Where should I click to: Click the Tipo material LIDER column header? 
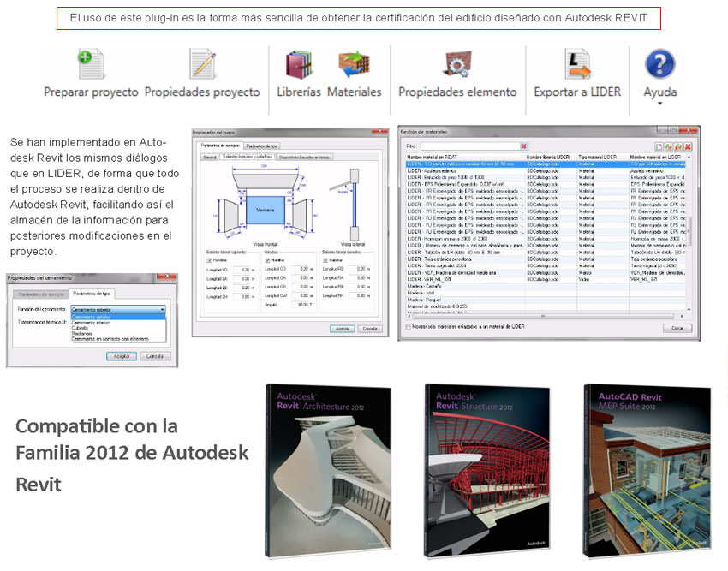tap(602, 157)
